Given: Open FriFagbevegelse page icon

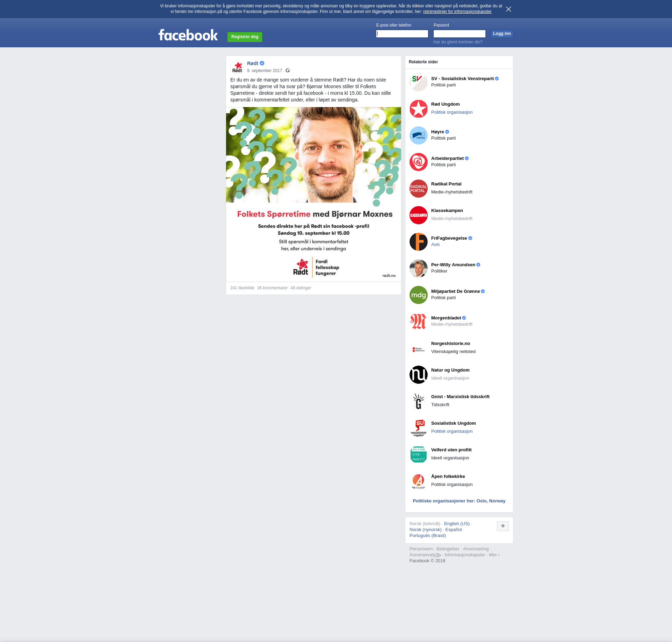Looking at the screenshot, I should point(418,242).
